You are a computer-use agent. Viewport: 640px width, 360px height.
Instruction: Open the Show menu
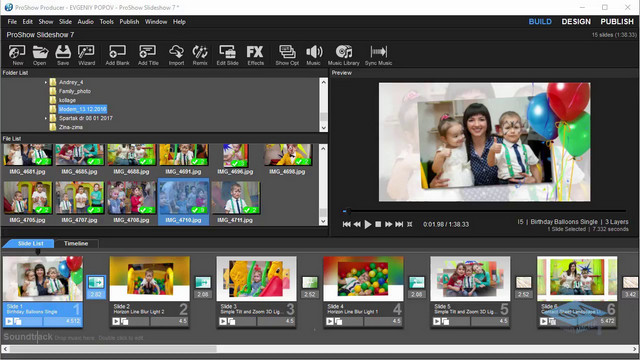click(46, 22)
